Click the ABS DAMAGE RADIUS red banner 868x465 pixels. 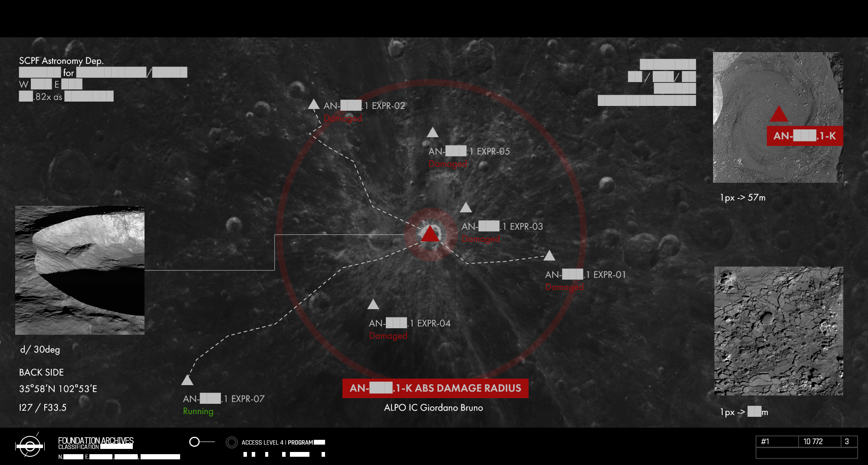pyautogui.click(x=435, y=388)
